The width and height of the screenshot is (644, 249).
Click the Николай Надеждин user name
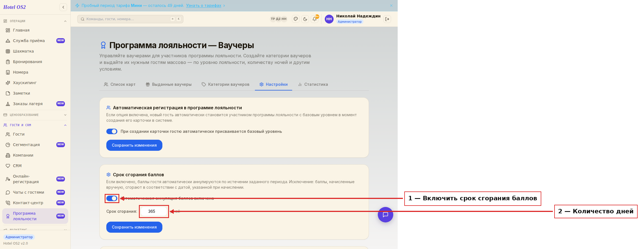358,16
